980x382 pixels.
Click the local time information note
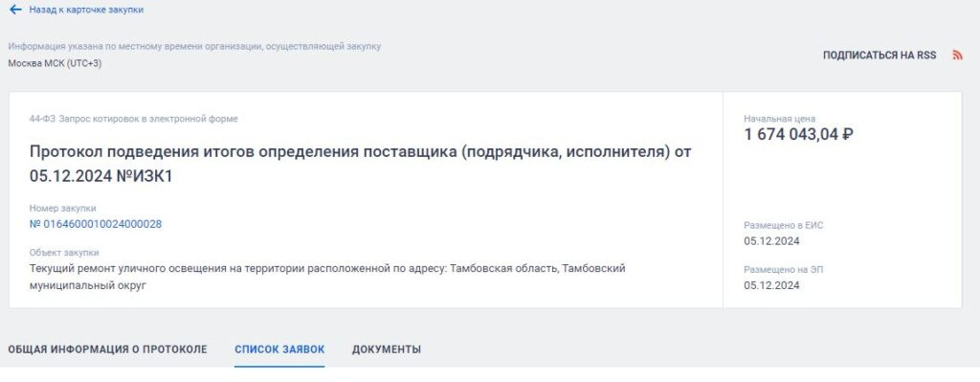coord(194,46)
